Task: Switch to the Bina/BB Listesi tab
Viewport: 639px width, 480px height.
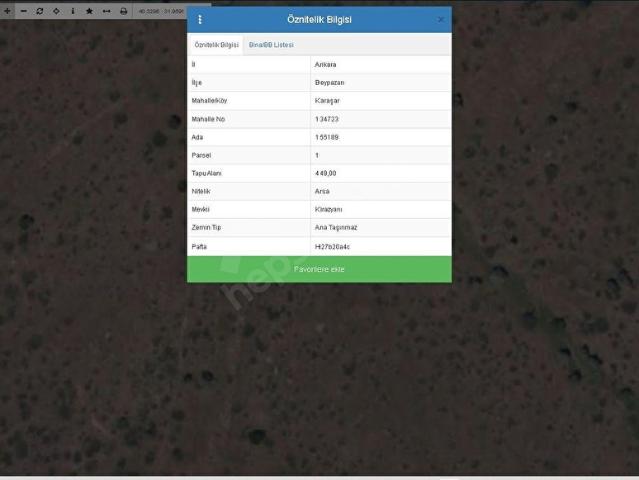Action: click(271, 45)
